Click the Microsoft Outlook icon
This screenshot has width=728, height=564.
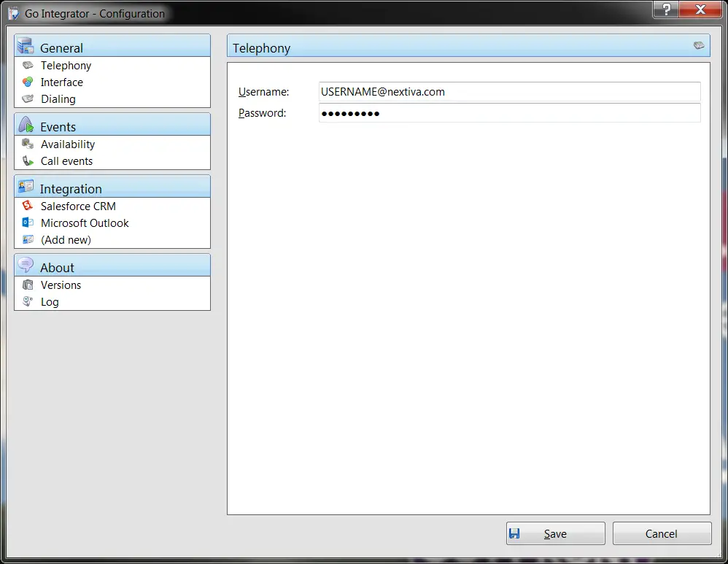coord(28,222)
